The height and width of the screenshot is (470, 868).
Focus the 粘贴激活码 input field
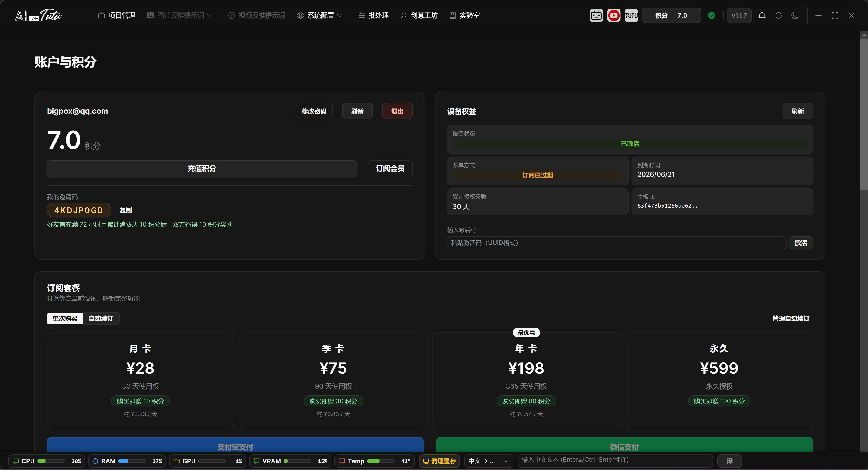click(x=616, y=243)
